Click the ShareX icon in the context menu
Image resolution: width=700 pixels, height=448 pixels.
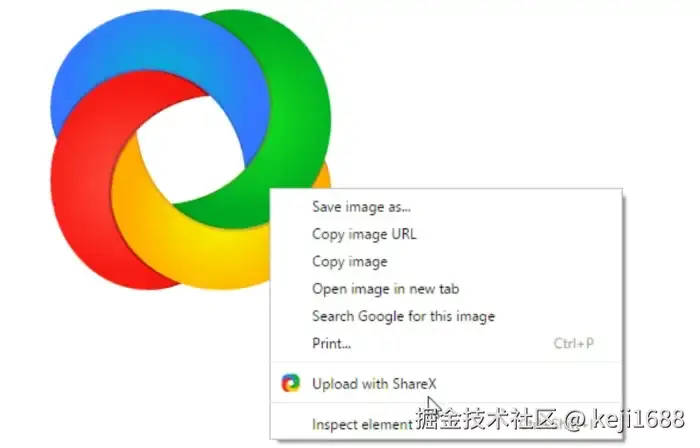(291, 383)
